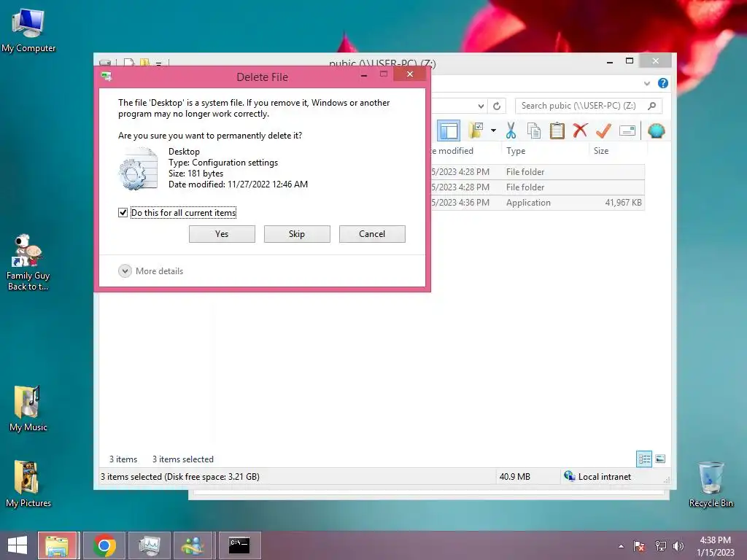Click the folder options icon in toolbar
This screenshot has width=747, height=560.
(x=476, y=131)
